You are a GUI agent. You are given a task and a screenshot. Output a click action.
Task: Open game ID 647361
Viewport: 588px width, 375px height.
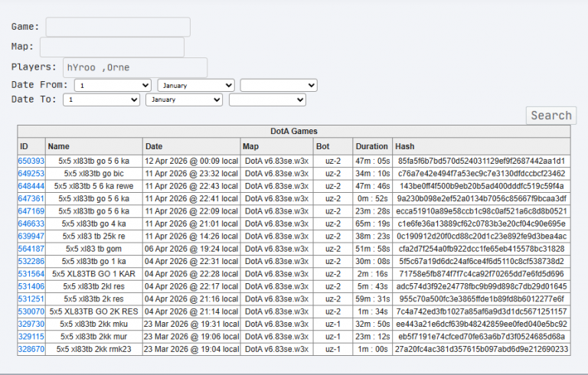31,199
